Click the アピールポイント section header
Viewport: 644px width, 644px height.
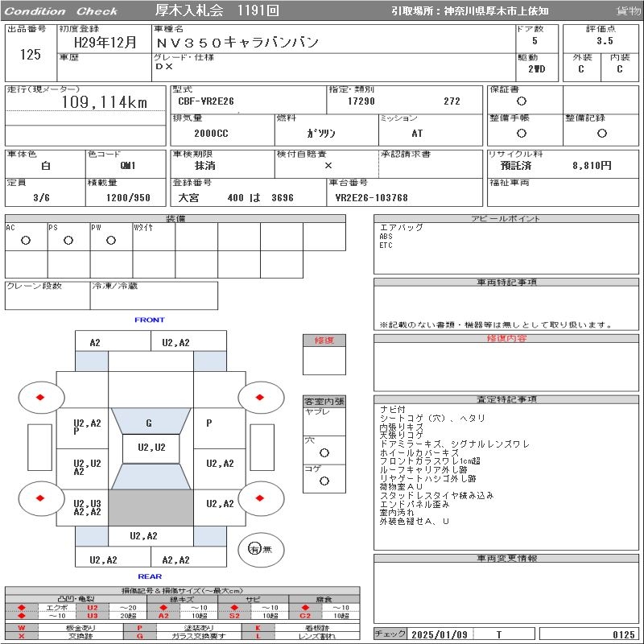click(506, 218)
